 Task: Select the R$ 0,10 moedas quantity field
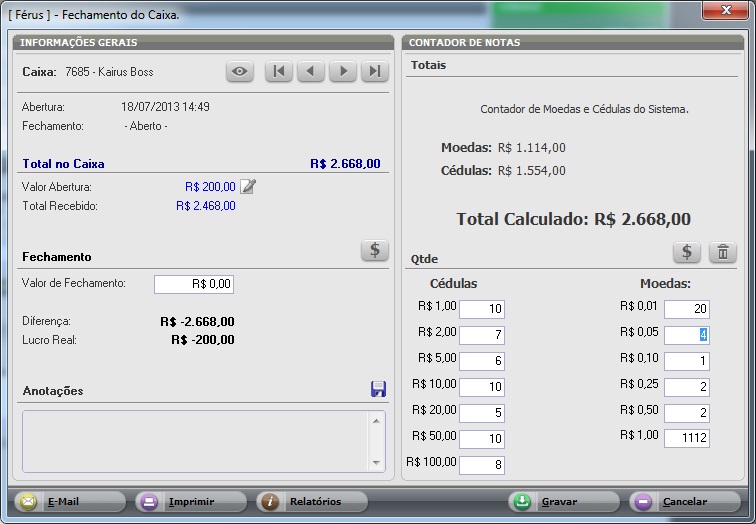coord(687,361)
